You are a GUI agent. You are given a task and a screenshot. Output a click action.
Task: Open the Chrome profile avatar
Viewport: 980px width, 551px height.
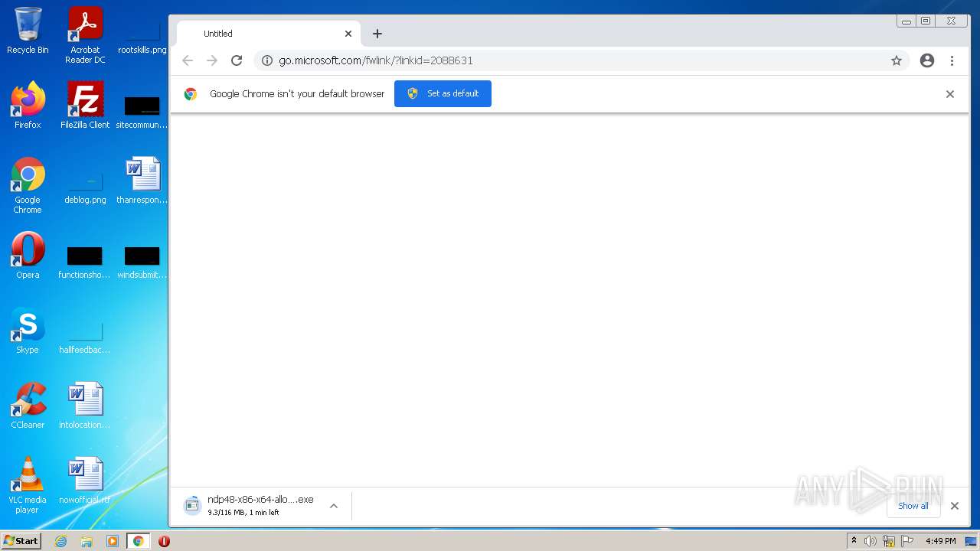click(927, 60)
